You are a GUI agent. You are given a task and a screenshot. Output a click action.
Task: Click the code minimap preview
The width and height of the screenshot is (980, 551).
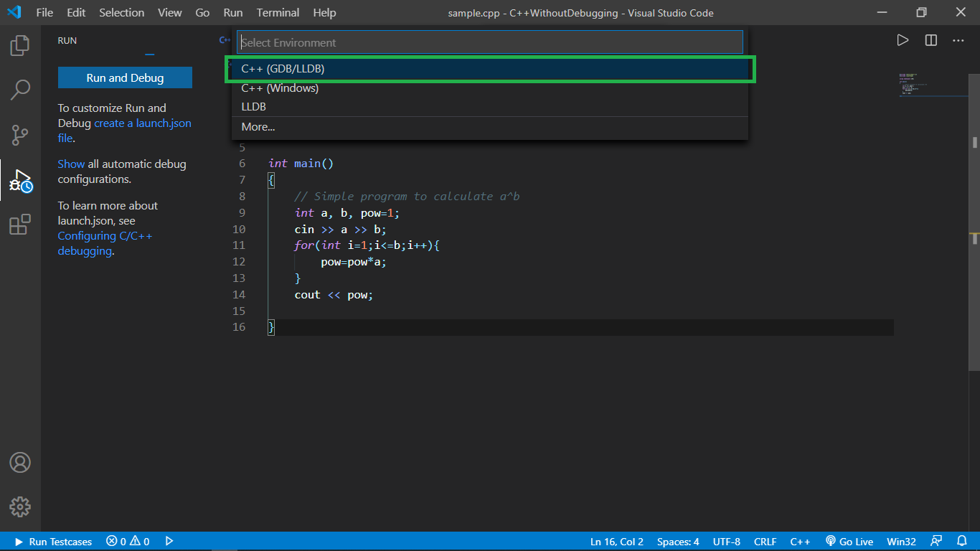point(933,83)
